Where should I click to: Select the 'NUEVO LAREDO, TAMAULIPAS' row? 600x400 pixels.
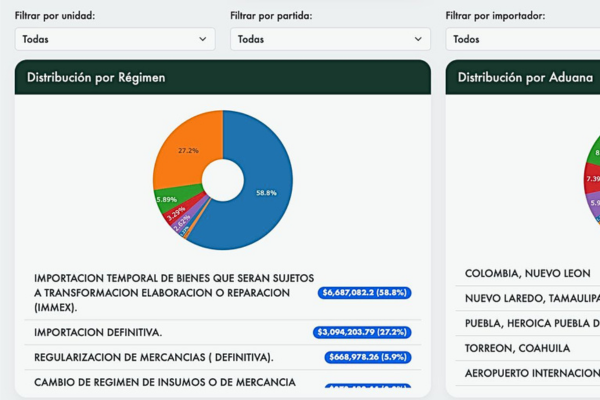click(528, 298)
